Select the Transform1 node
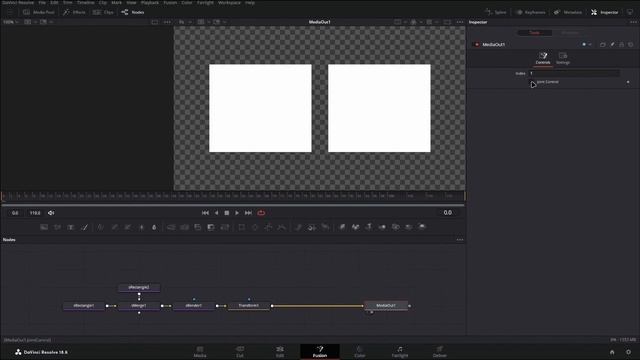This screenshot has width=640, height=360. (249, 305)
